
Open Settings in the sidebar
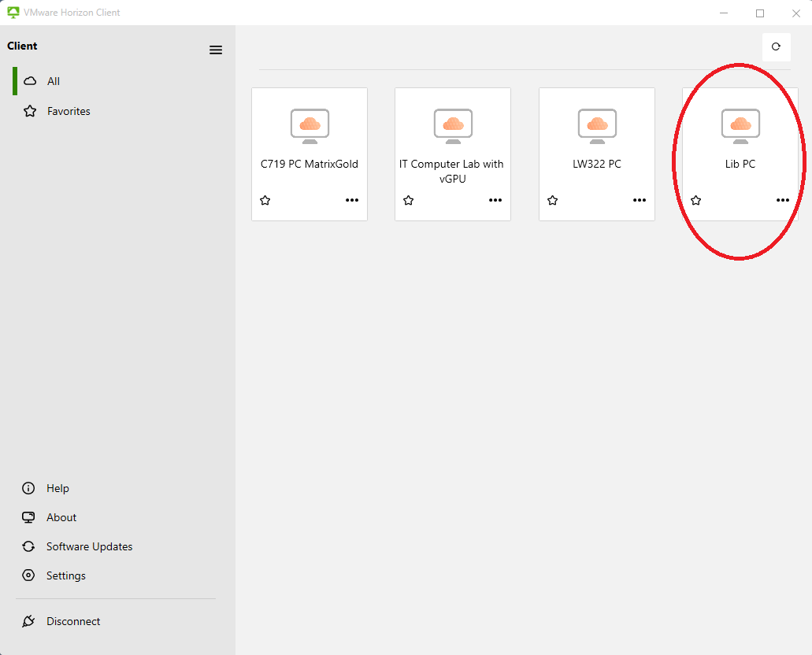pos(66,575)
